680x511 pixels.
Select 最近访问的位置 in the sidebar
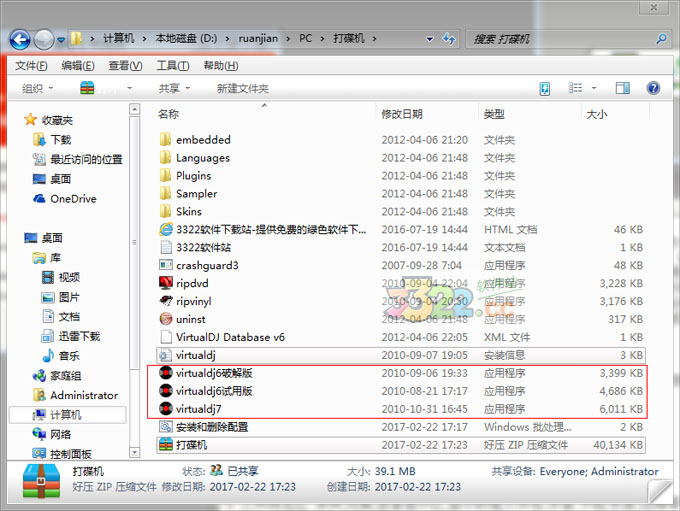pyautogui.click(x=78, y=159)
